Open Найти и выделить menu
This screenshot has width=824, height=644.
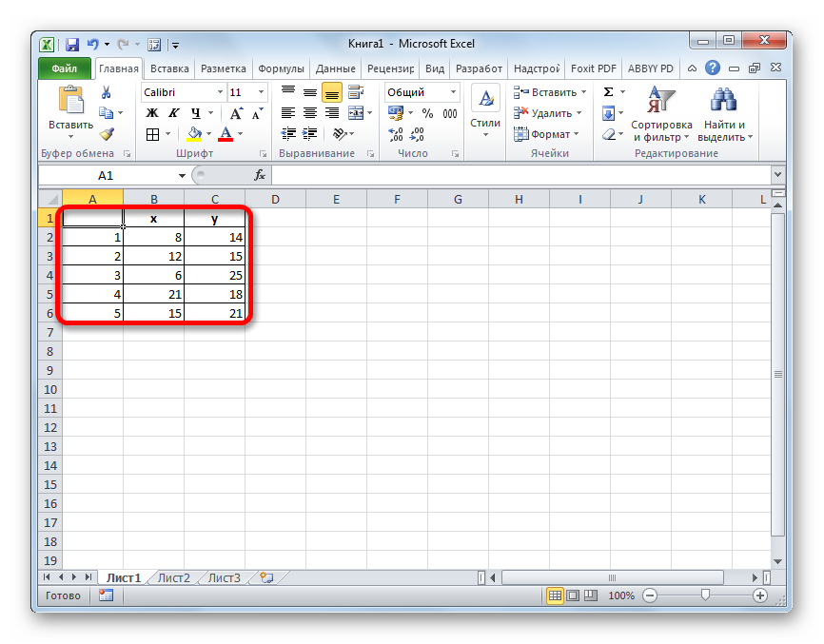725,114
